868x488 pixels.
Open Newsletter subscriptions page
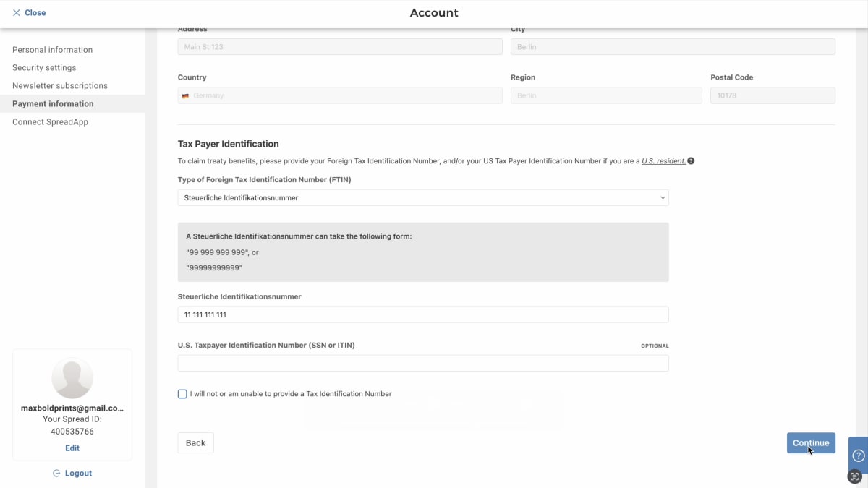(60, 86)
